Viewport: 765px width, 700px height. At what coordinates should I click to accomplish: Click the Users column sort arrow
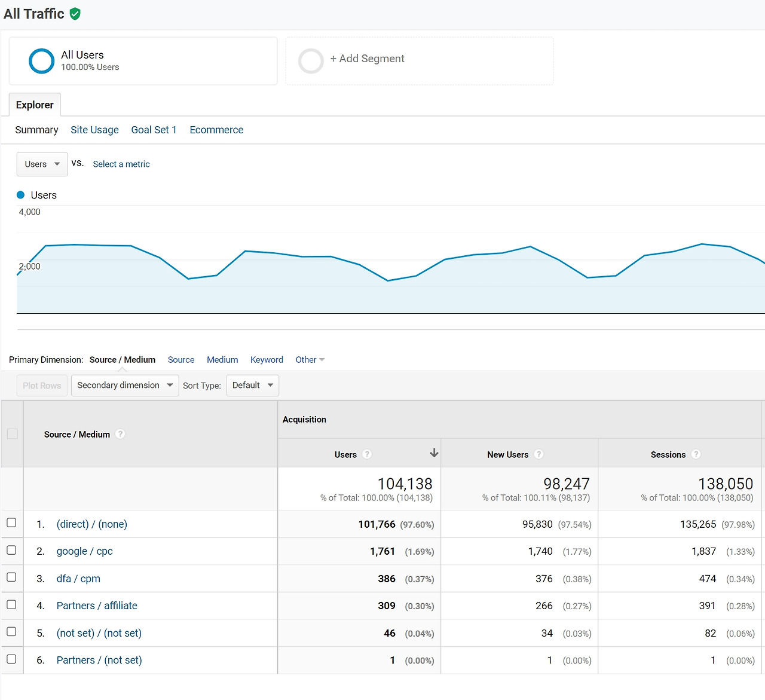tap(434, 453)
